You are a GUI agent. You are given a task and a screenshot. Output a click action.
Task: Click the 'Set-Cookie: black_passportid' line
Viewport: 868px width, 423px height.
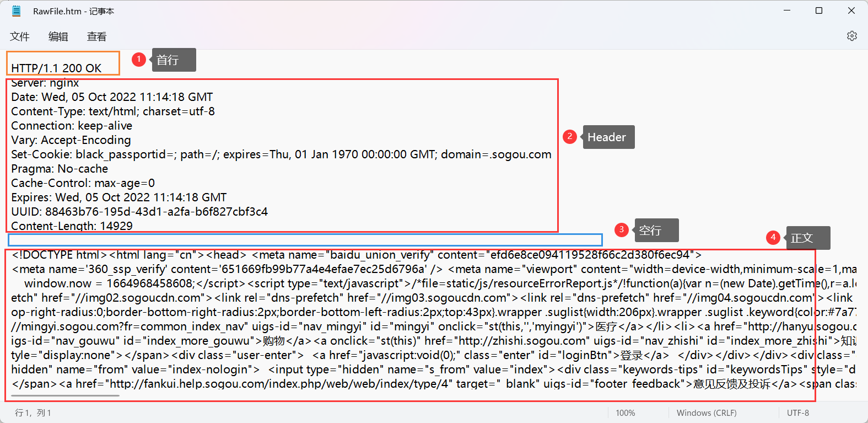[x=281, y=154]
